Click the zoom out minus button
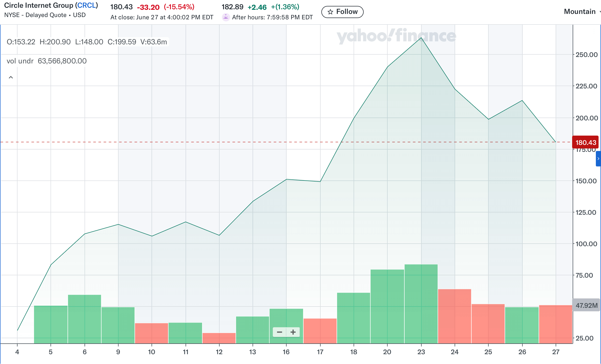The height and width of the screenshot is (364, 601). coord(279,332)
